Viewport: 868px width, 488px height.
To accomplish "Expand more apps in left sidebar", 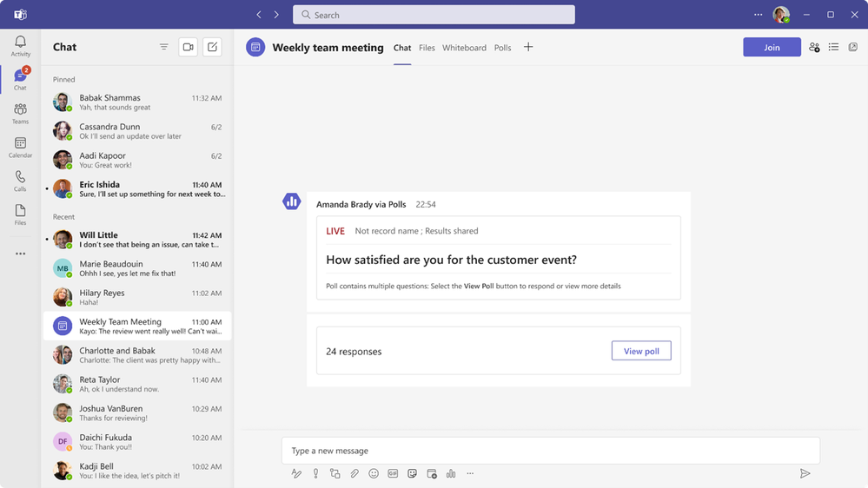I will pos(20,254).
